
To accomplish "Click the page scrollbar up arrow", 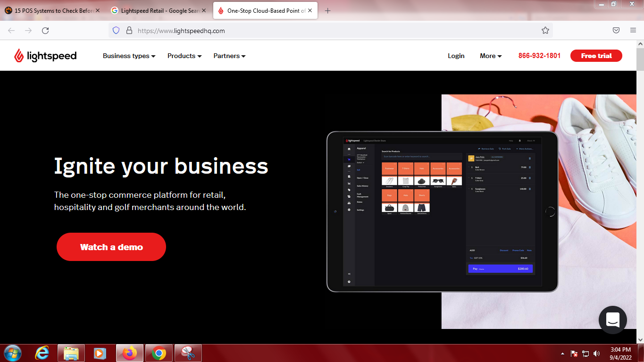I will pyautogui.click(x=640, y=44).
